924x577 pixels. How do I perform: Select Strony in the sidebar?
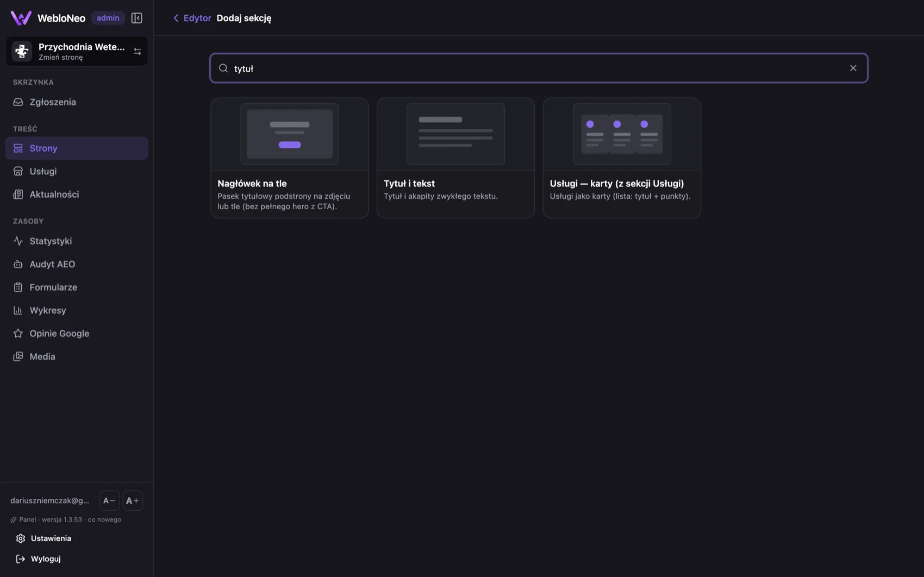coord(77,148)
